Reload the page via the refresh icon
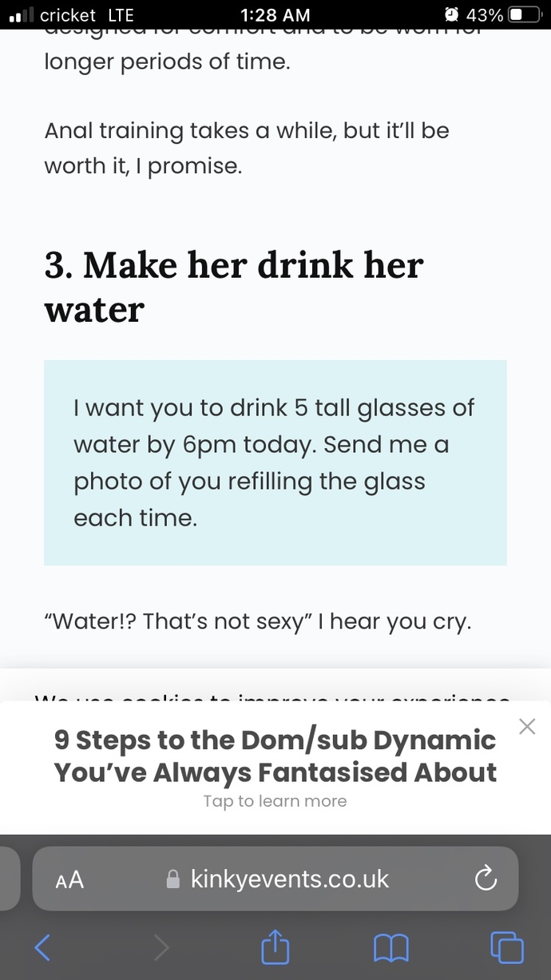The image size is (551, 980). tap(486, 879)
